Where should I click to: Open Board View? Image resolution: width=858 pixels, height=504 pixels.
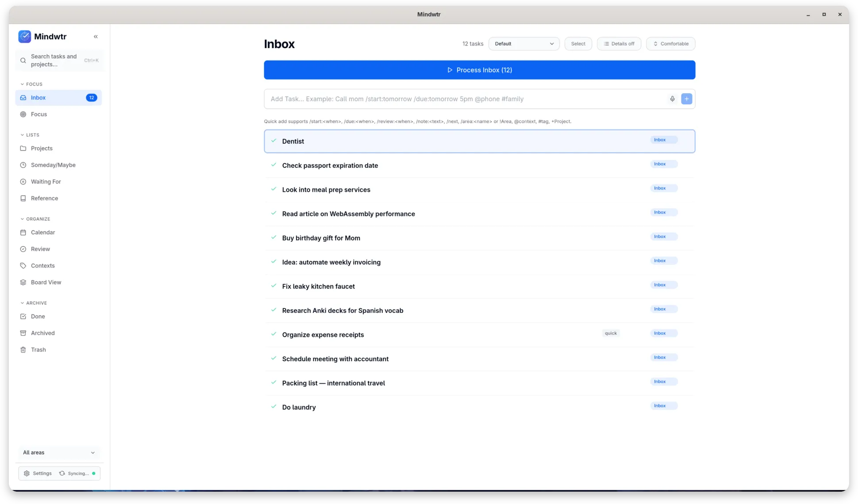pos(58,283)
